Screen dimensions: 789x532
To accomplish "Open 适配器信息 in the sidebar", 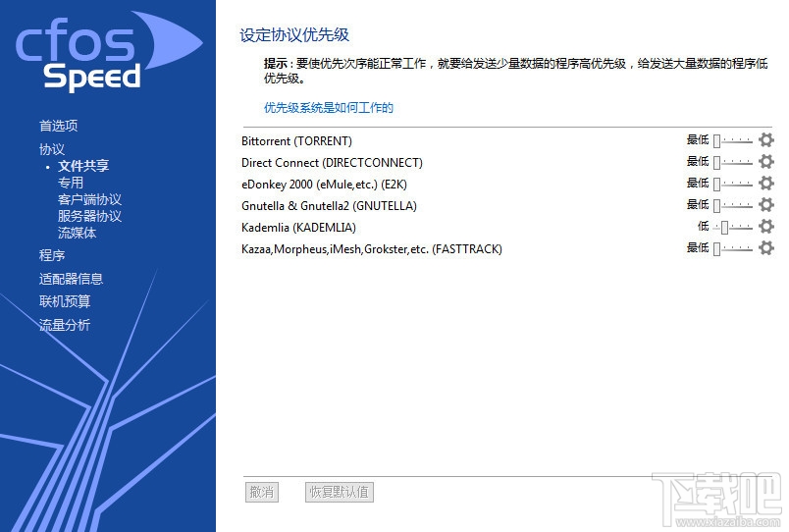I will coord(71,279).
